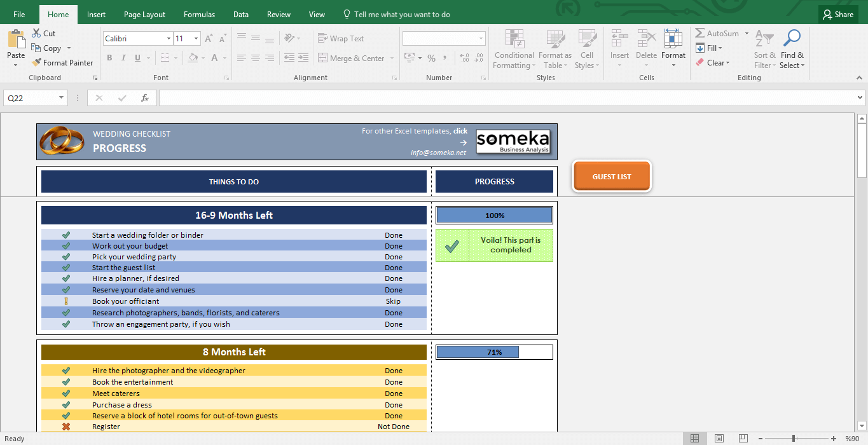Adjust the zoom slider in status bar
This screenshot has width=868, height=445.
[x=794, y=439]
